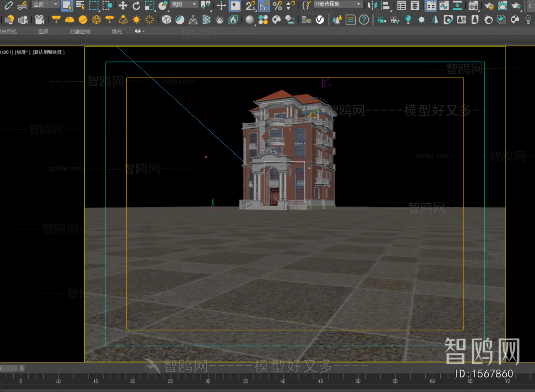Open the selection filter dropdown 全部
The image size is (535, 392).
pyautogui.click(x=45, y=4)
